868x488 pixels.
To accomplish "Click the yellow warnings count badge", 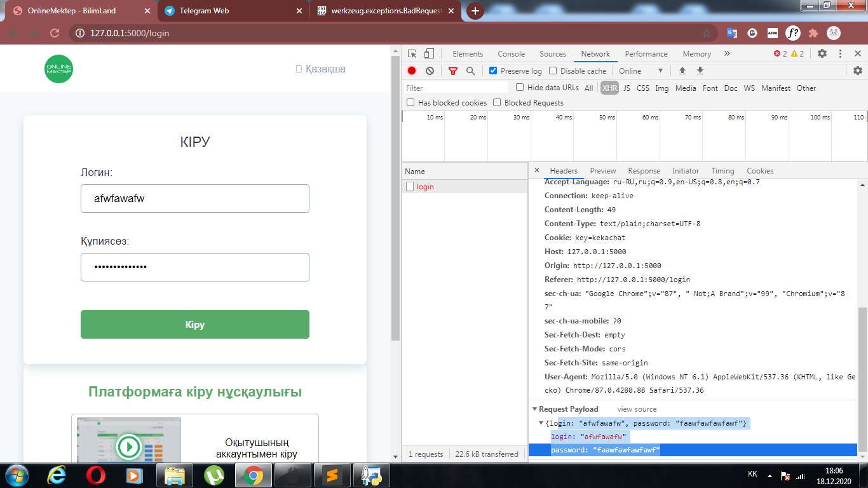I will coord(797,54).
